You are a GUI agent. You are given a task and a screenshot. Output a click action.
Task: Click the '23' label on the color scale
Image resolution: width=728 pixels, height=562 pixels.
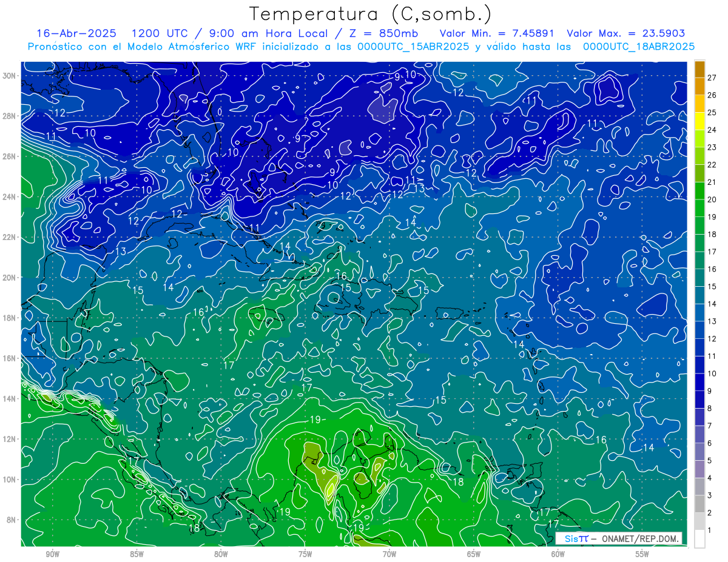click(712, 147)
